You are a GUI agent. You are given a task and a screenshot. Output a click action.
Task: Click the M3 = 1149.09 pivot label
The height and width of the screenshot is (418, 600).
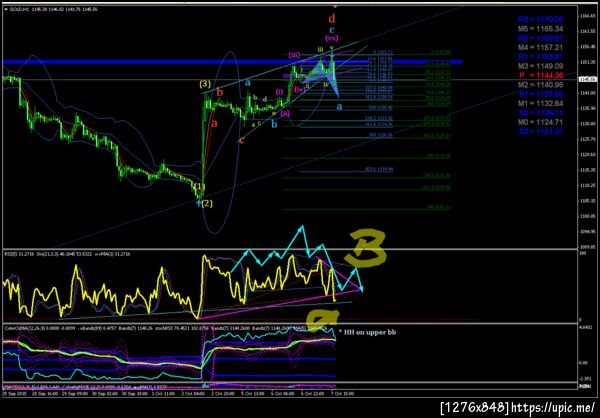(x=542, y=66)
